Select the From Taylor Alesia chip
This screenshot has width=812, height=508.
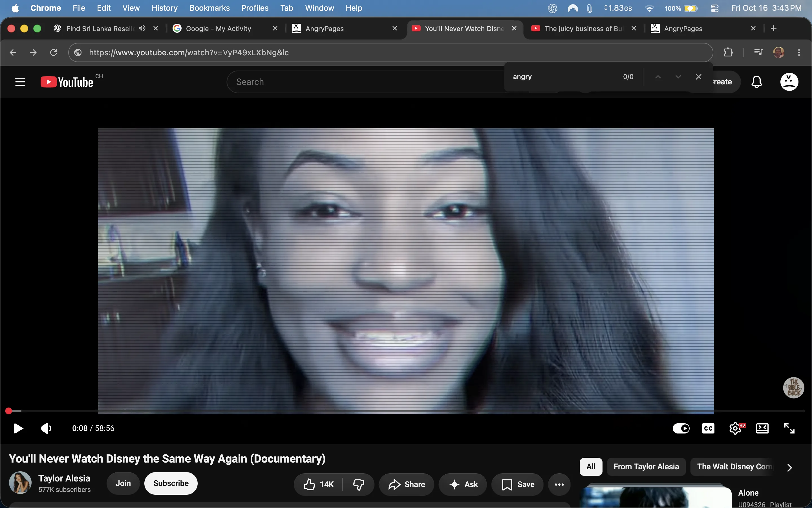coord(646,467)
